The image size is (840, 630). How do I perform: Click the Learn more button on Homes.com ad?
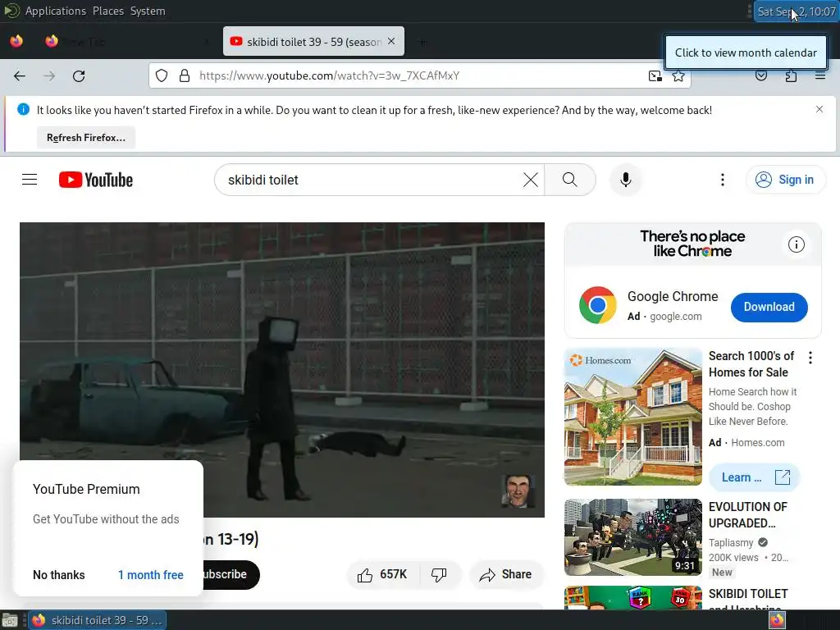coord(754,477)
